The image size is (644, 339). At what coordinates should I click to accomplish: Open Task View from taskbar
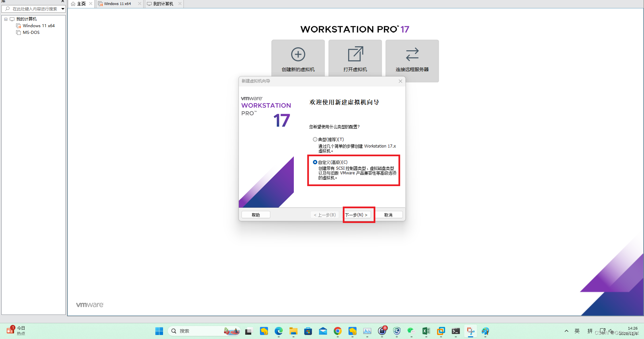pos(249,331)
